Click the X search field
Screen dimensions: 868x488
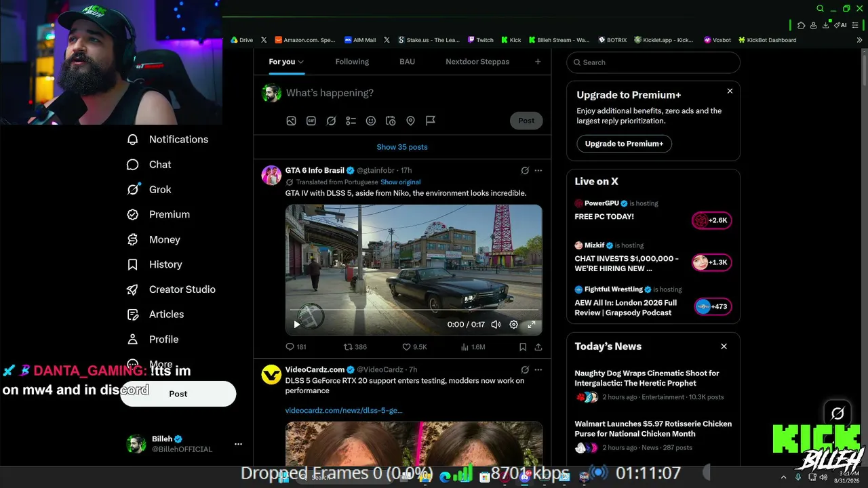click(x=653, y=62)
